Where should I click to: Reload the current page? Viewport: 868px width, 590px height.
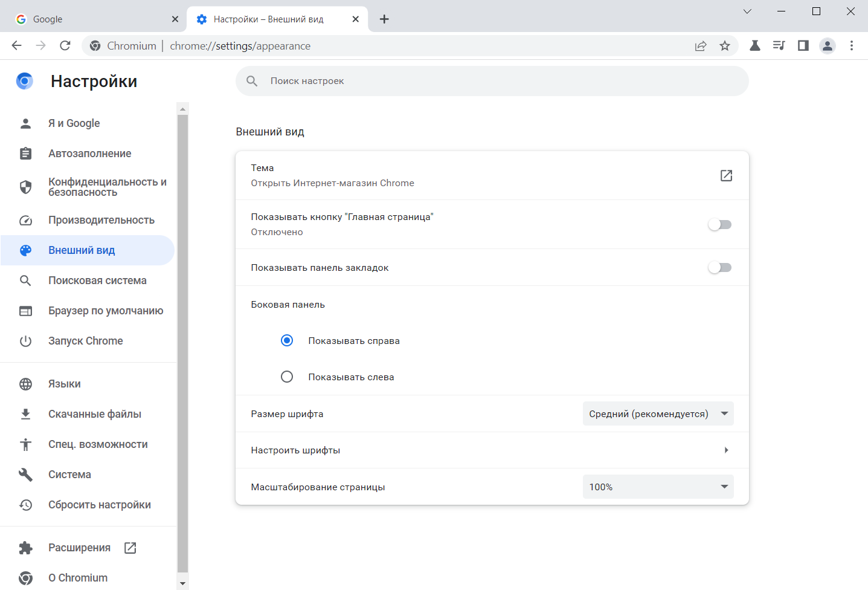(65, 45)
